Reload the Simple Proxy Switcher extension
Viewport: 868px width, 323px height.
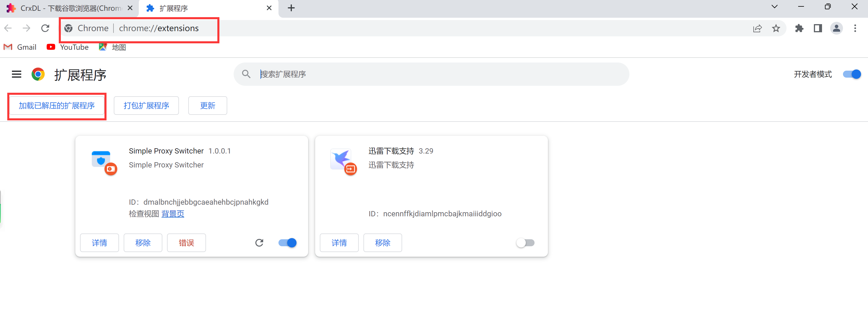click(x=259, y=242)
